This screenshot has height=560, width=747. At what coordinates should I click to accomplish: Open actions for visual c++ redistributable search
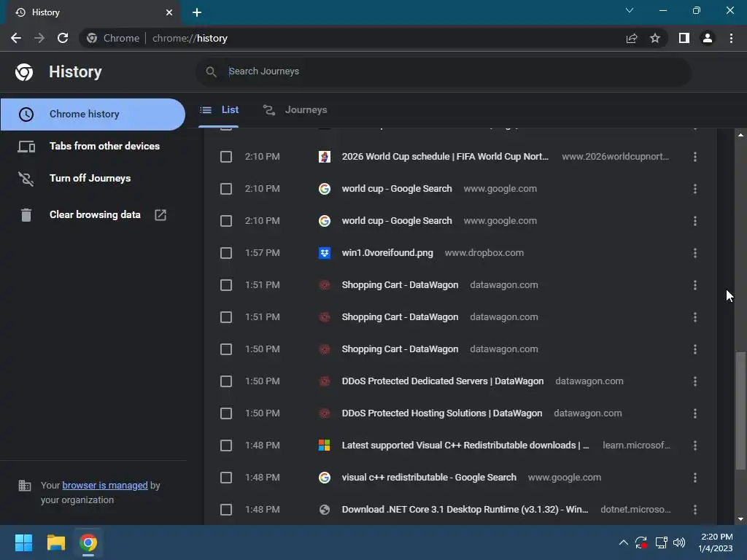695,478
